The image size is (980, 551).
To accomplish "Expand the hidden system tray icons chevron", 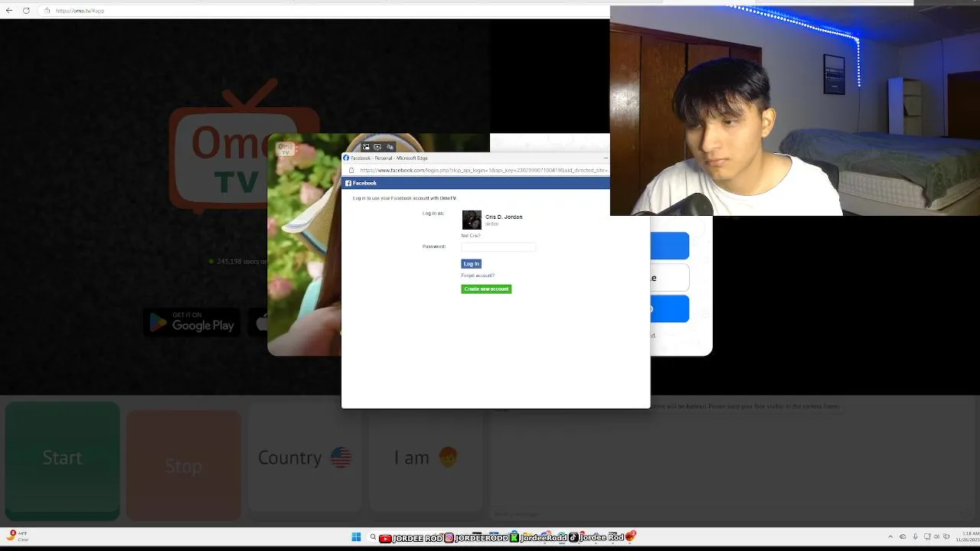I will click(x=890, y=536).
